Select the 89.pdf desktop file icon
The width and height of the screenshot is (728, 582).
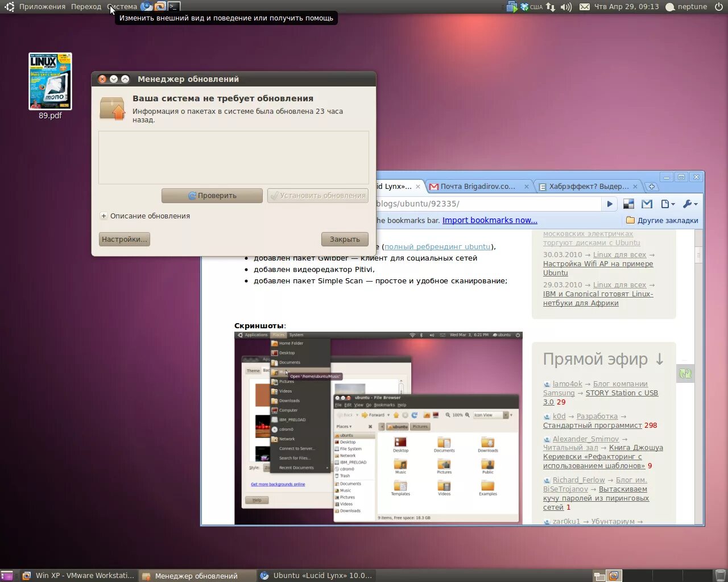[x=50, y=81]
